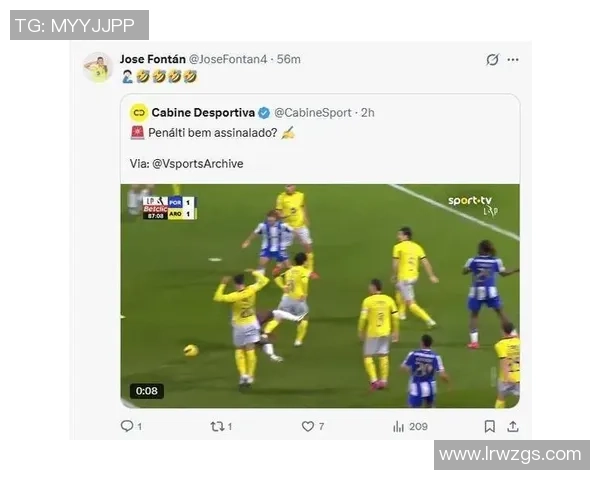Screen dimensions: 600x480
Task: Click the 0:08 video duration label
Action: [x=147, y=391]
